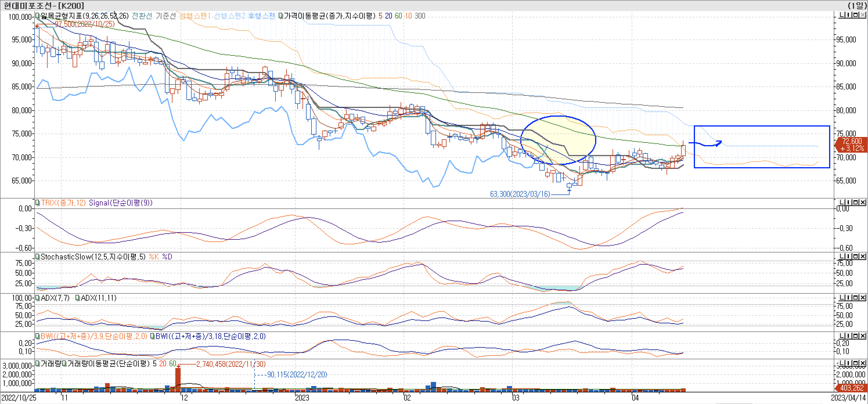Click L-shaped icon on main price panel

pos(842,15)
